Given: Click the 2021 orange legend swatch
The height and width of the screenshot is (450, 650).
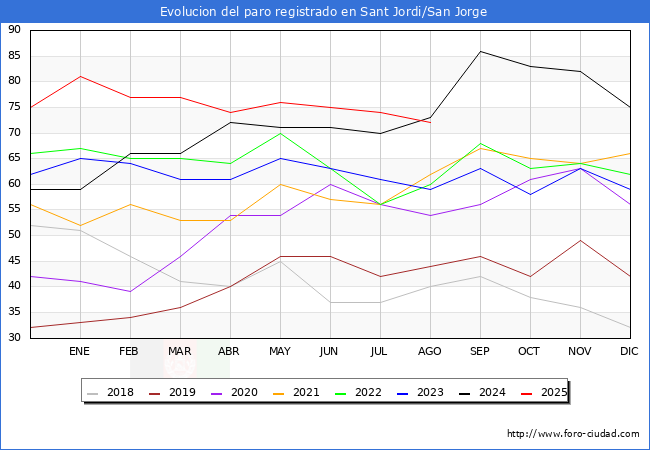Looking at the screenshot, I should (x=279, y=393).
